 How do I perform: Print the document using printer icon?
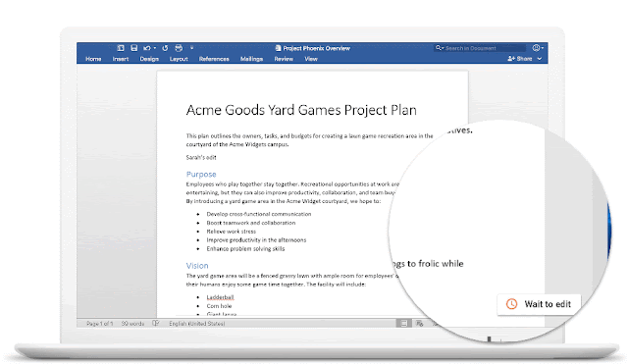coord(179,48)
